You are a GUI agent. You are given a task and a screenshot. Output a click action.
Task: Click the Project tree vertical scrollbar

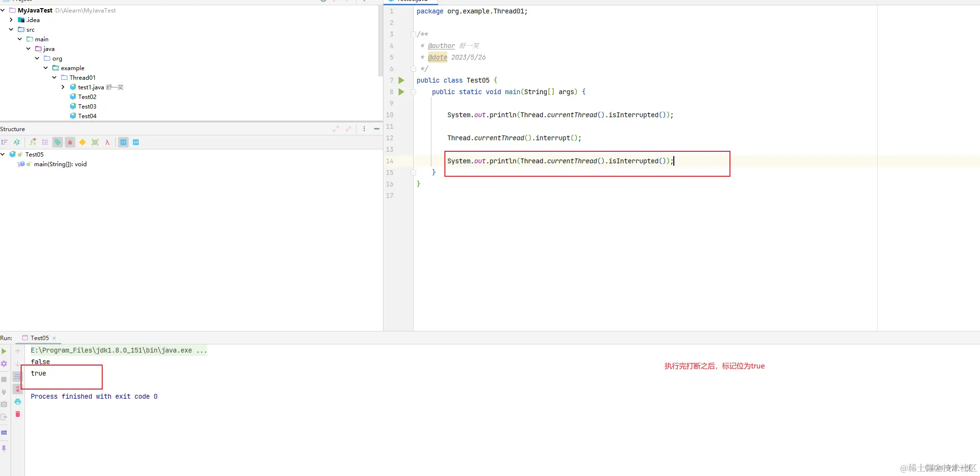point(381,41)
